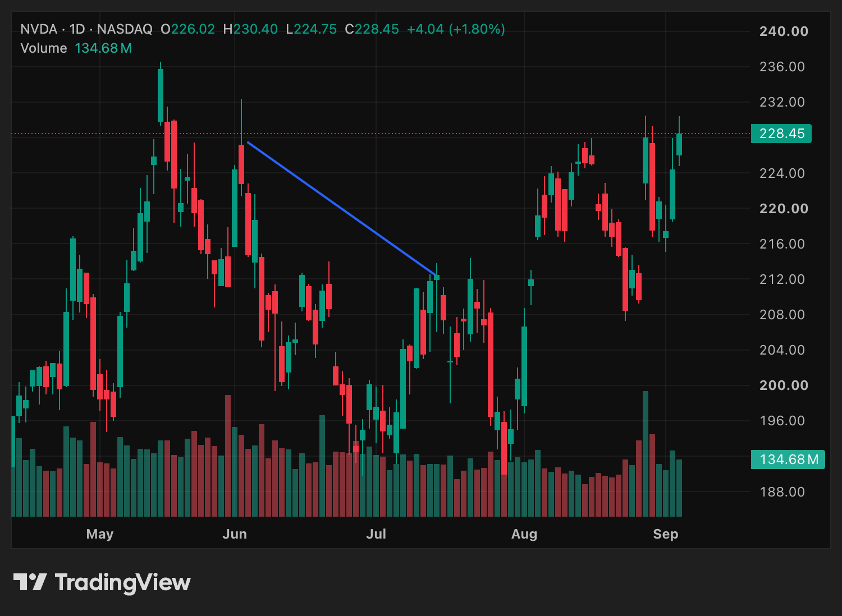Click the 204.00 price axis label

[782, 350]
